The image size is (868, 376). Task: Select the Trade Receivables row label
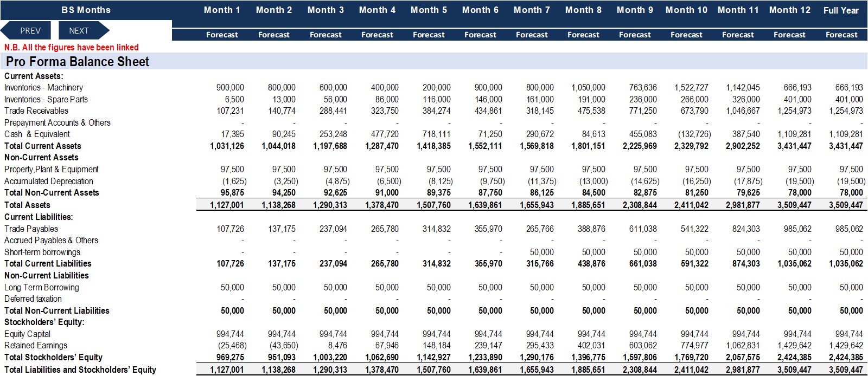pyautogui.click(x=36, y=111)
